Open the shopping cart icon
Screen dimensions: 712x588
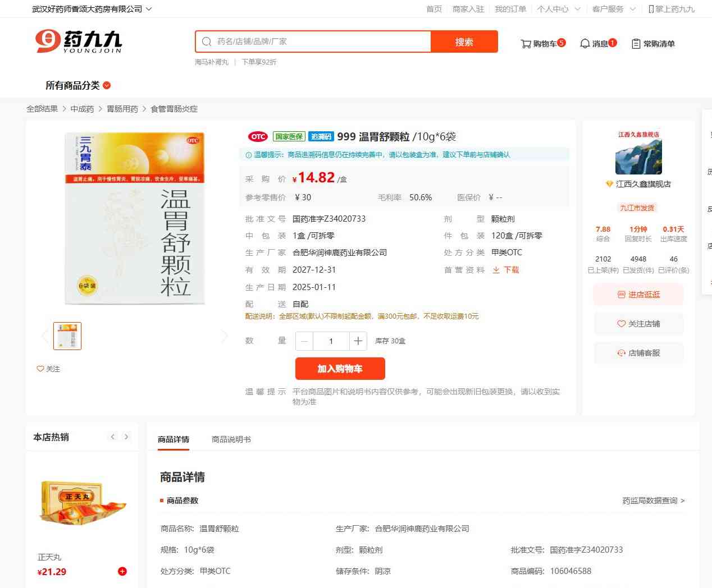[x=526, y=44]
